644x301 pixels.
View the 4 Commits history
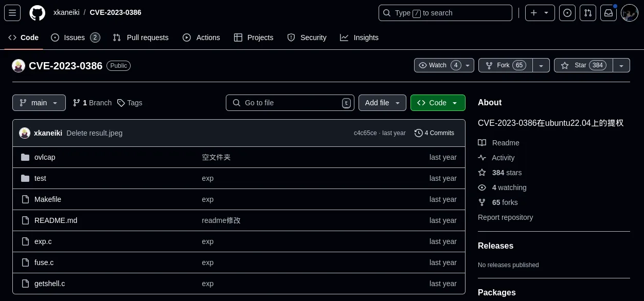pos(434,133)
